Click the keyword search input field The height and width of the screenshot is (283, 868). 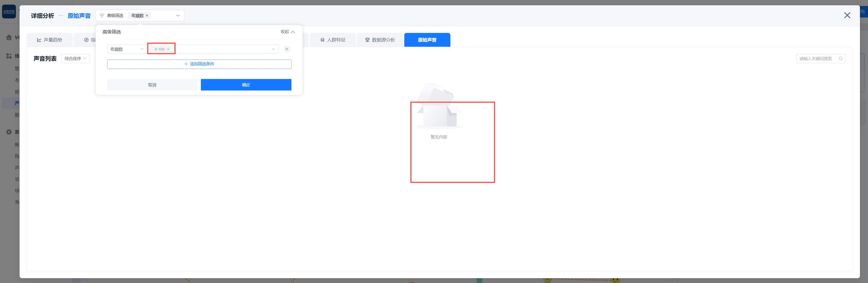(816, 59)
